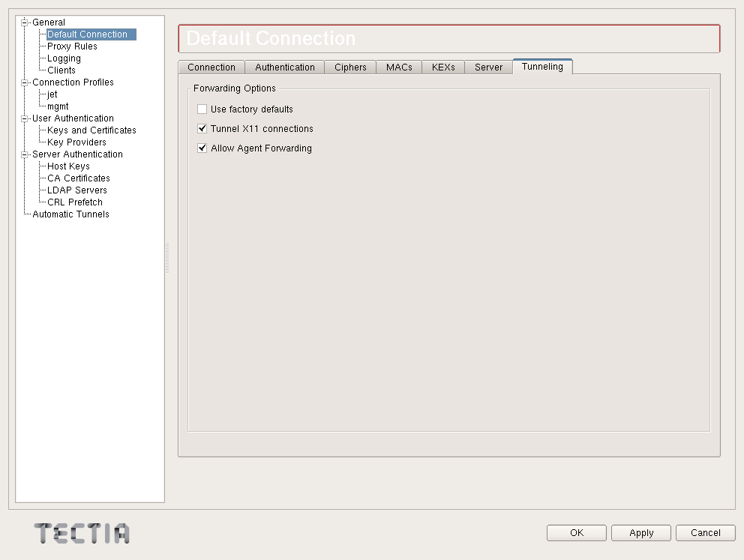Open Host Keys under Server Authentication

tap(68, 166)
